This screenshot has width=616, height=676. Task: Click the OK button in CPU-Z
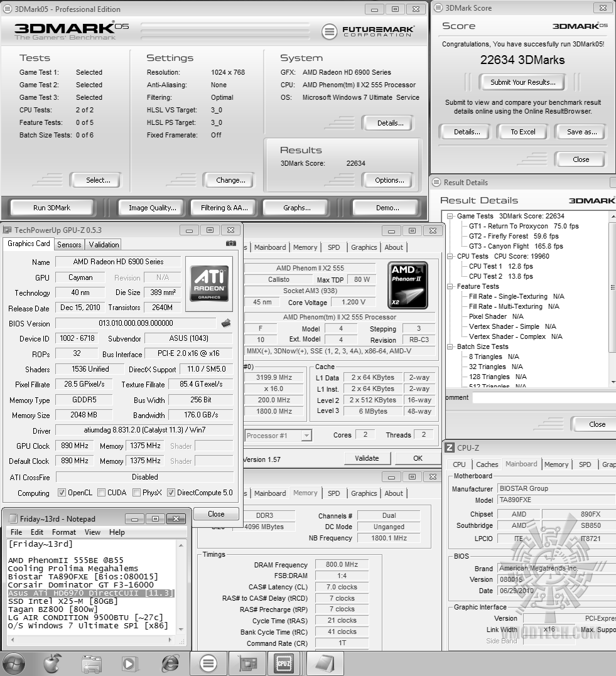418,458
